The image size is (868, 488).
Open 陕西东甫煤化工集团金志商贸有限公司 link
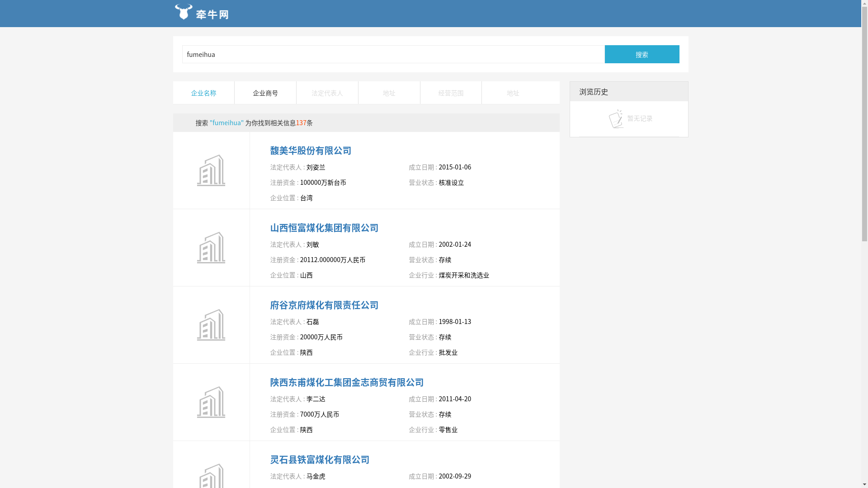(x=347, y=382)
